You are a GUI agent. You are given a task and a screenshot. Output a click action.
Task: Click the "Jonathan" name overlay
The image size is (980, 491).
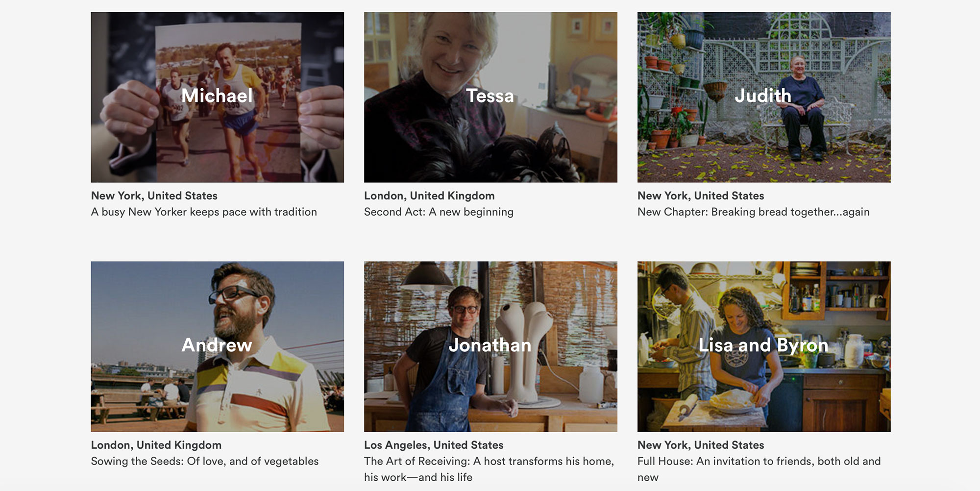tap(490, 345)
